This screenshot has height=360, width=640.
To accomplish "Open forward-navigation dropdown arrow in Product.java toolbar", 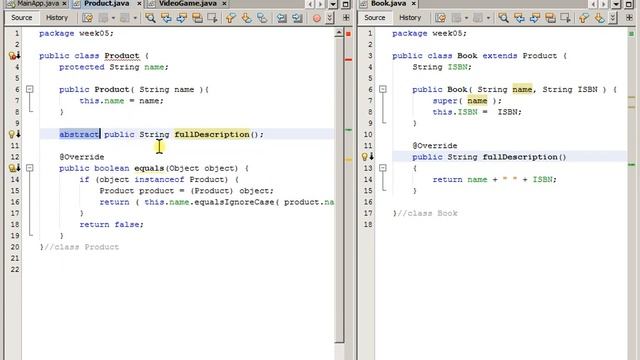I will (x=135, y=18).
